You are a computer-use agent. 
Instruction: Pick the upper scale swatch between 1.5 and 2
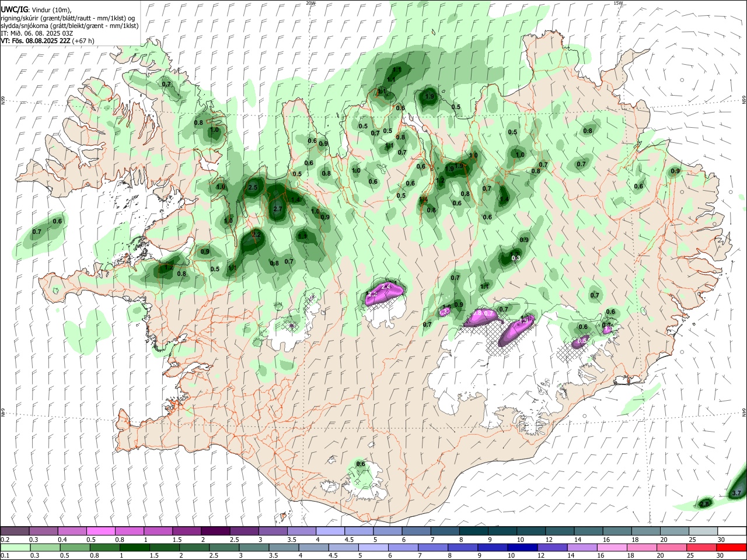pos(186,531)
